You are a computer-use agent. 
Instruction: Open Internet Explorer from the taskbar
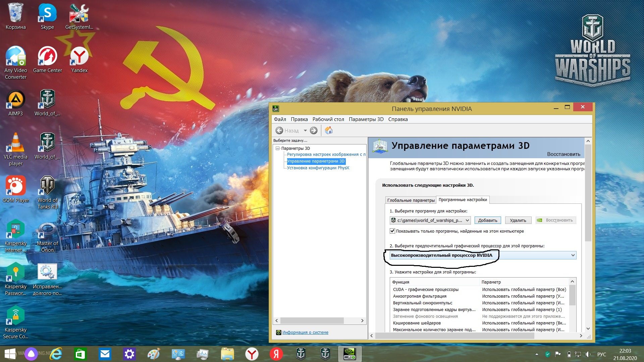pos(56,354)
